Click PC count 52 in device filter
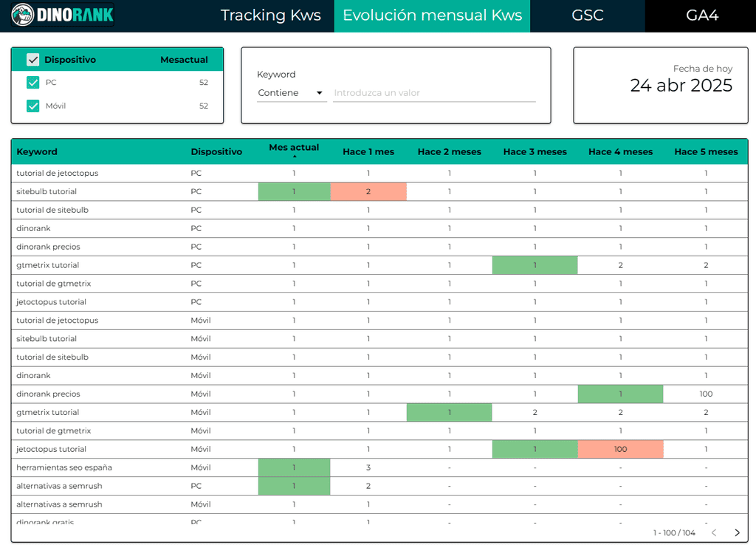Screen dimensions: 756x545 click(x=204, y=83)
